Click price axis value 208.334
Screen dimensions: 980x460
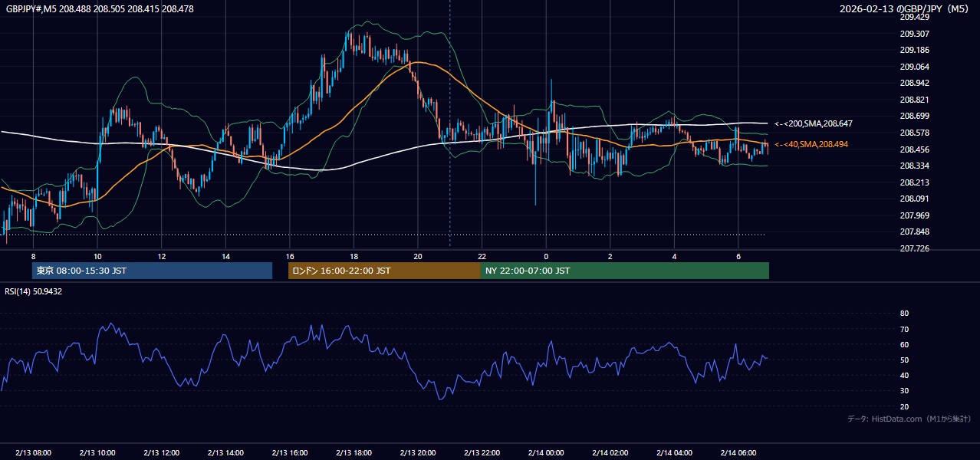pyautogui.click(x=914, y=166)
